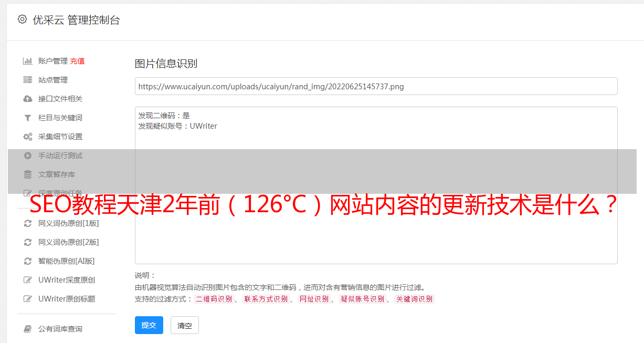Click the 关键词识别 filter tag
The height and width of the screenshot is (343, 644).
pos(415,299)
